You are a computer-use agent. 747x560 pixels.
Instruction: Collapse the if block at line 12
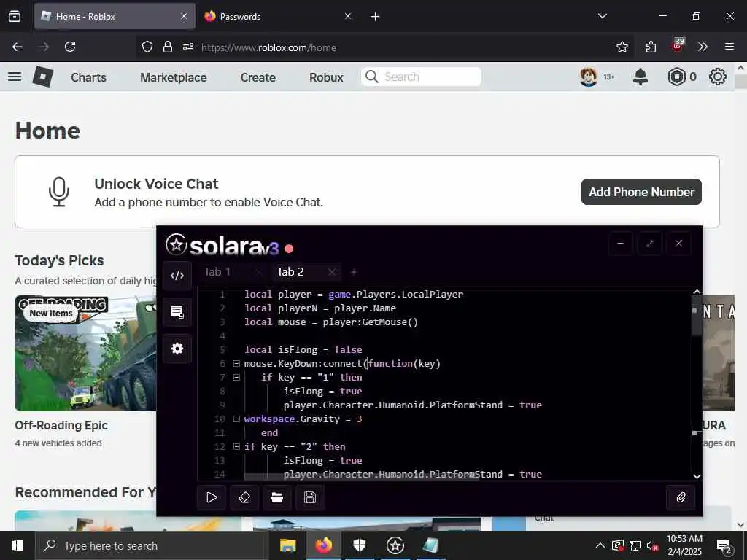236,447
